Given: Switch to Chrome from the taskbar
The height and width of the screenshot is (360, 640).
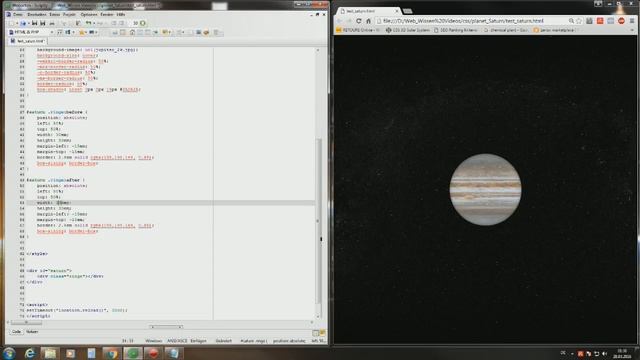Looking at the screenshot, I should point(111,353).
